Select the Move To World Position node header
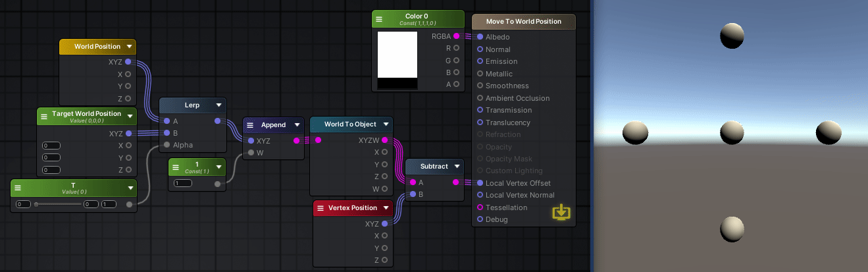 pyautogui.click(x=524, y=22)
